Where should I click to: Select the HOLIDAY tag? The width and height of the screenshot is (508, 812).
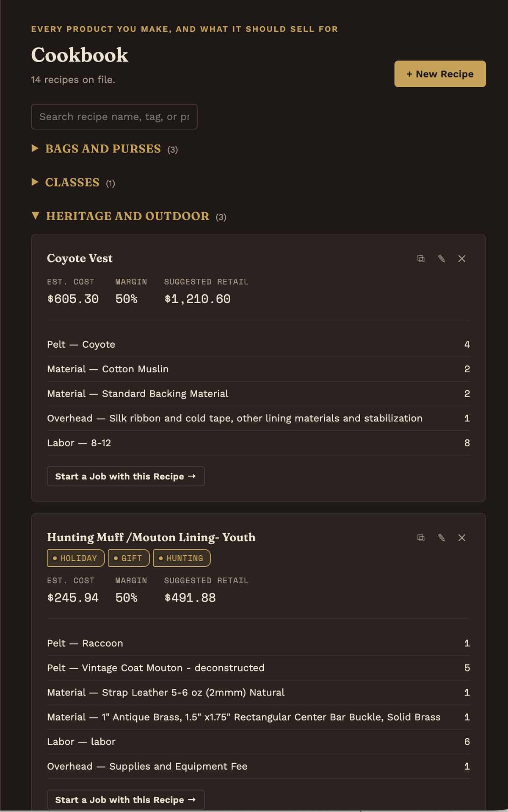(76, 558)
